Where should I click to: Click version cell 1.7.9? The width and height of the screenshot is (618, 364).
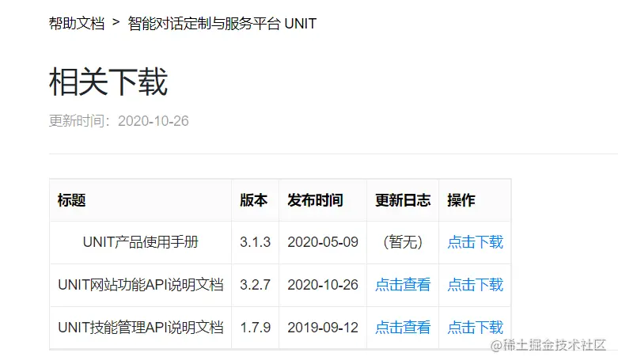(x=255, y=327)
